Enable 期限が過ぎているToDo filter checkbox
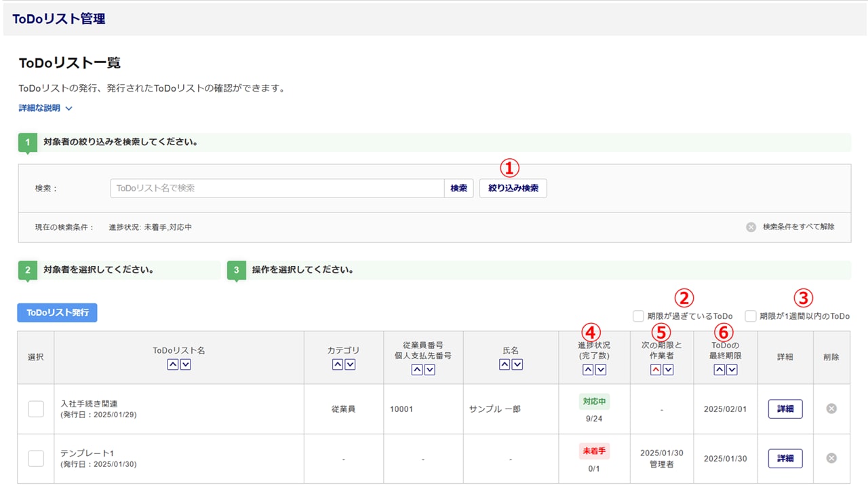Viewport: 868px width, 490px height. 638,316
